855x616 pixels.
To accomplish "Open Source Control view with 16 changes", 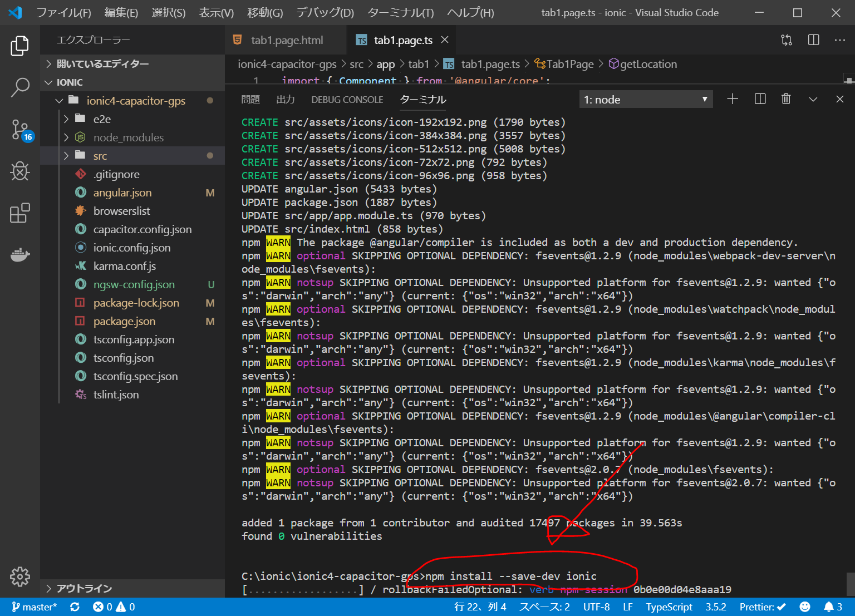I will (20, 130).
